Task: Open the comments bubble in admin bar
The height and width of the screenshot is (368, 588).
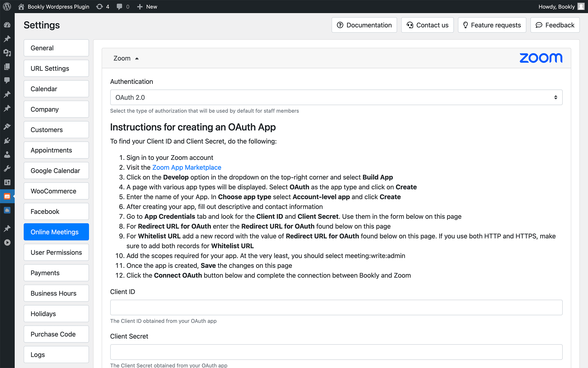Action: coord(123,6)
